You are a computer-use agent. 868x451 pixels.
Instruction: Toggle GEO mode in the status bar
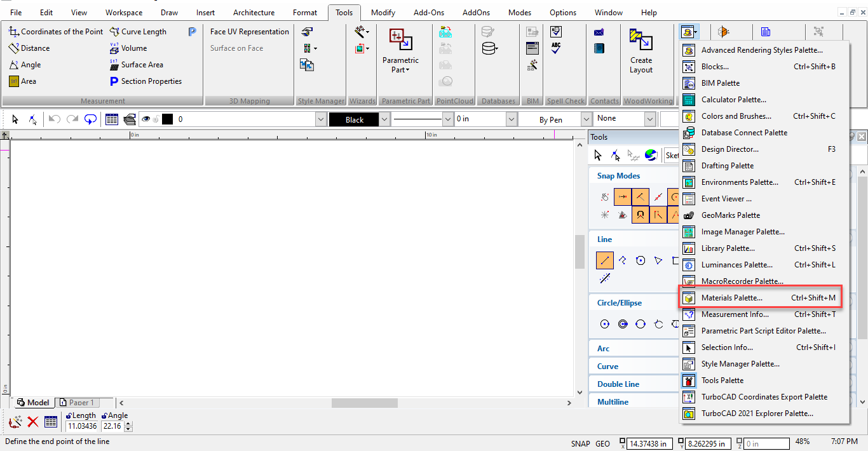[602, 443]
